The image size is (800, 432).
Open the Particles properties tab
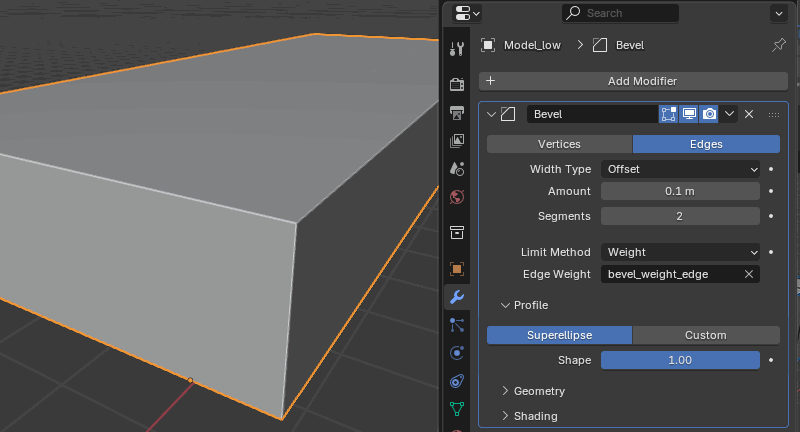457,325
